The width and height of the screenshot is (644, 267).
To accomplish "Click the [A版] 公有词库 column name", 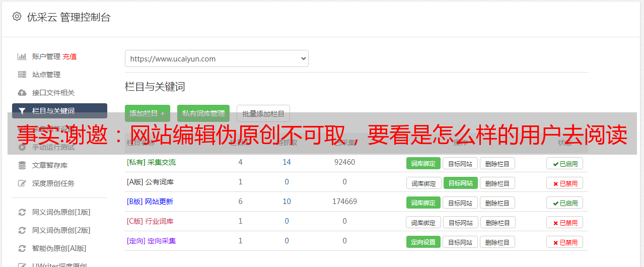I will (150, 182).
